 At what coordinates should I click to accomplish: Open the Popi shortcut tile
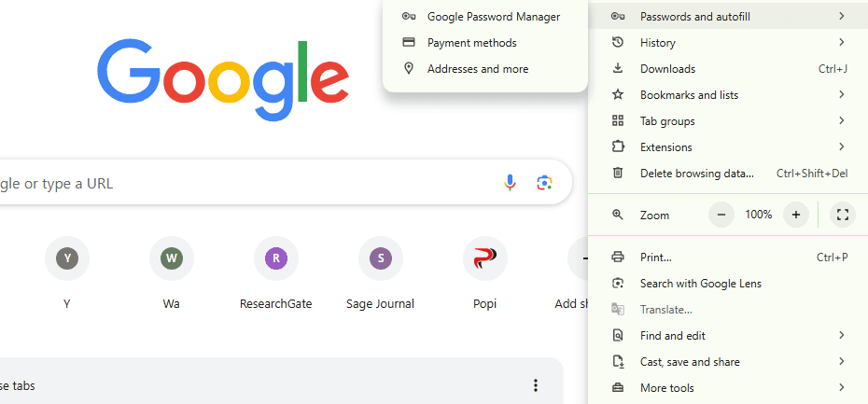pos(485,274)
